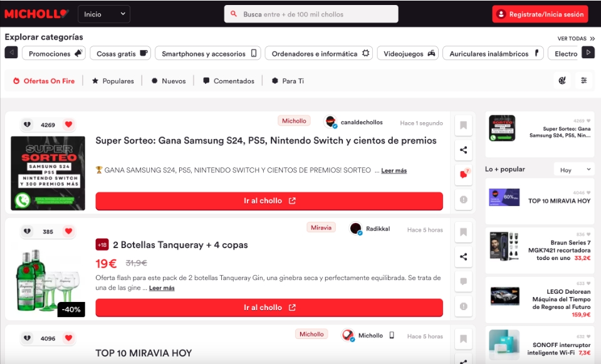Viewport: 601px width, 364px height.
Task: Click the LEGO Delorean product thumbnail
Action: [x=505, y=296]
